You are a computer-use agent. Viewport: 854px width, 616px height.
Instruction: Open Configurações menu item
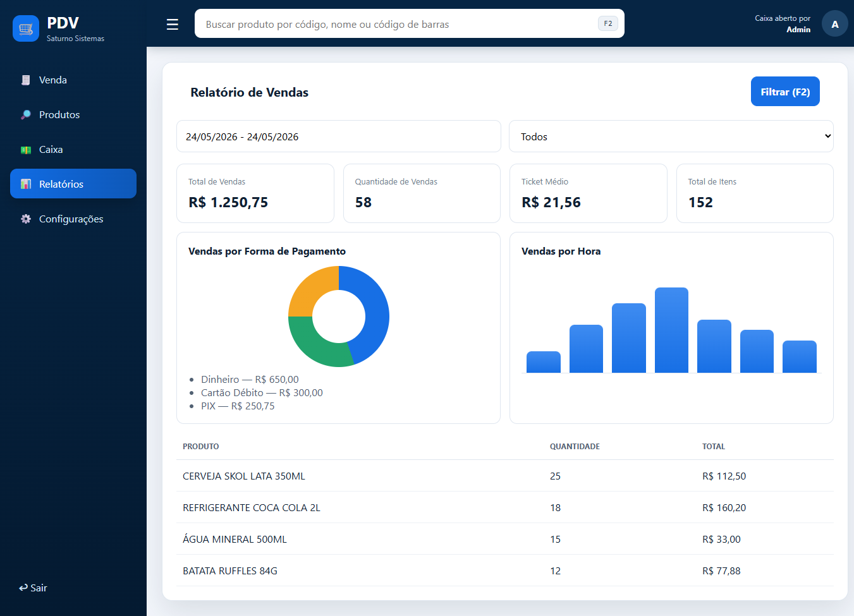tap(73, 219)
